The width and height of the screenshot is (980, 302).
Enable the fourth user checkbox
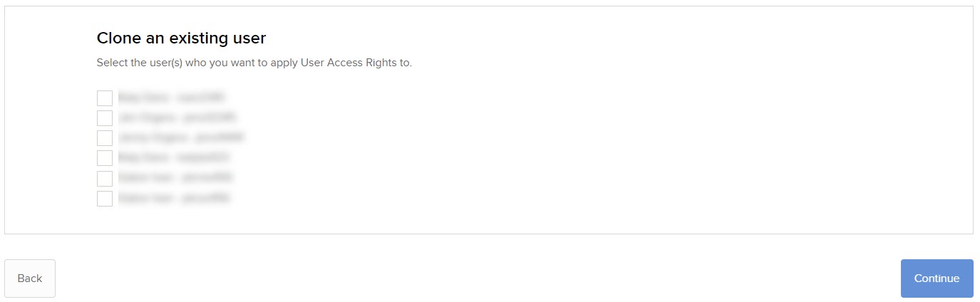point(105,158)
